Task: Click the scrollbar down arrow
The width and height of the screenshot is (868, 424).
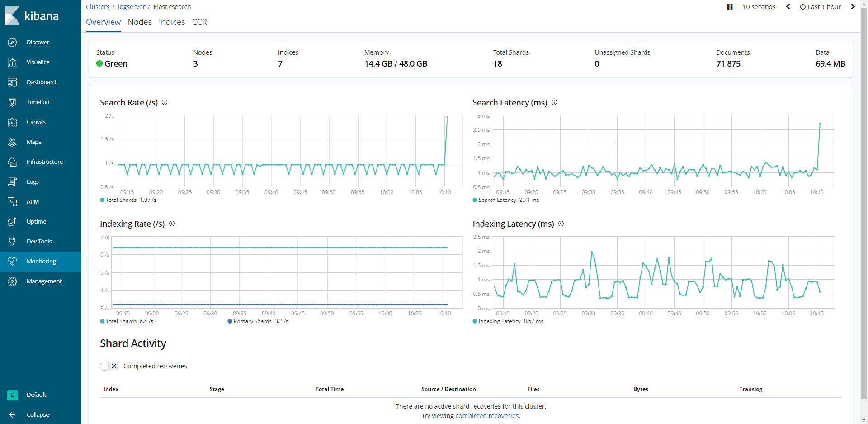Action: point(864,420)
